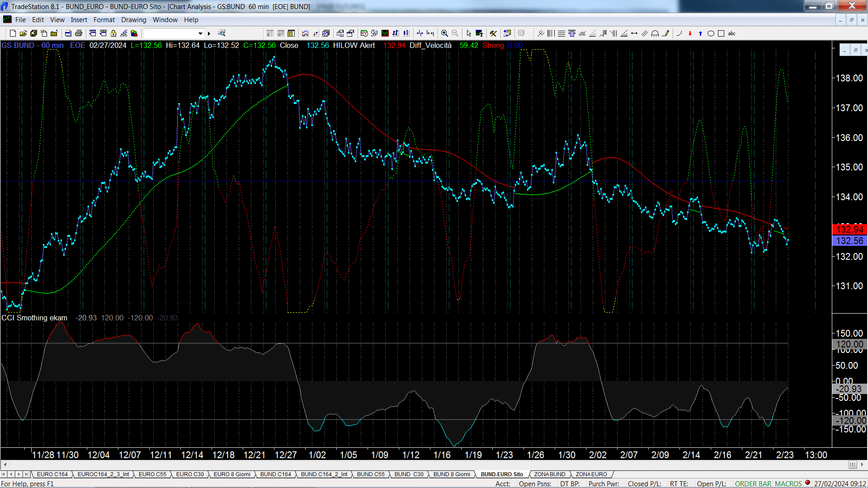The height and width of the screenshot is (488, 868).
Task: Switch to the BUND 8 Giorni tab
Action: [x=452, y=474]
